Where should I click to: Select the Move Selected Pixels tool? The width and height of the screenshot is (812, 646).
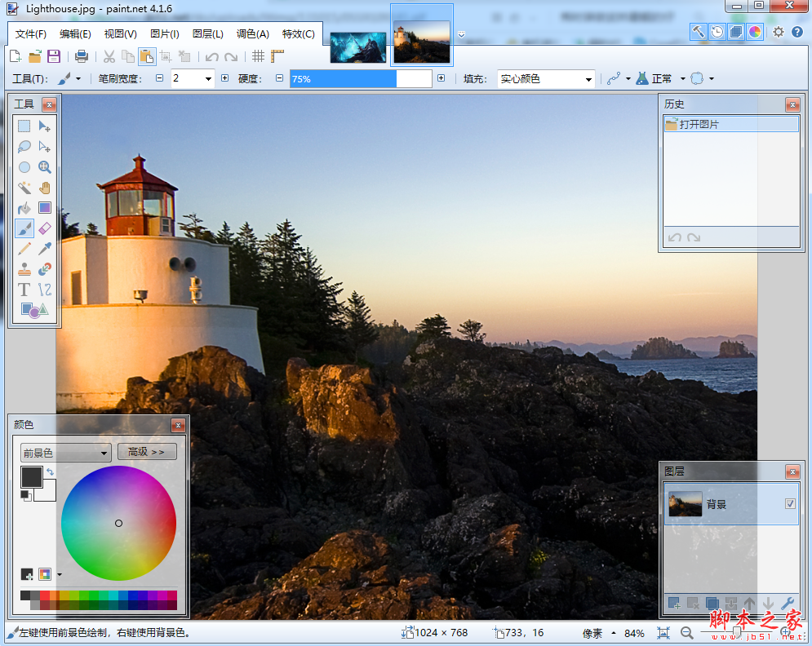[45, 126]
